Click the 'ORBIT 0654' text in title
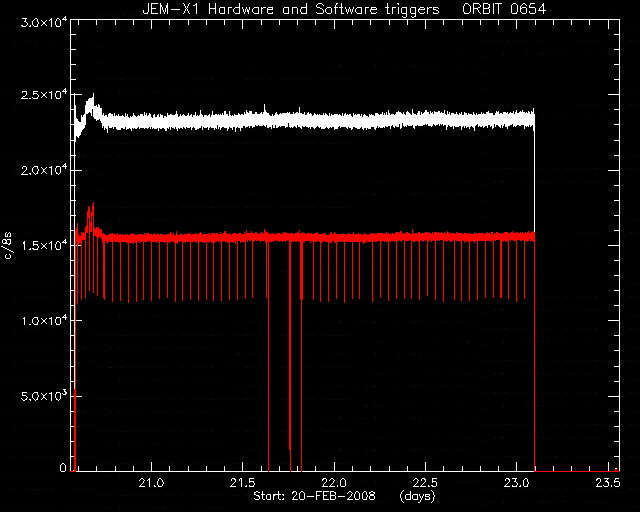Image resolution: width=640 pixels, height=512 pixels. click(x=504, y=9)
